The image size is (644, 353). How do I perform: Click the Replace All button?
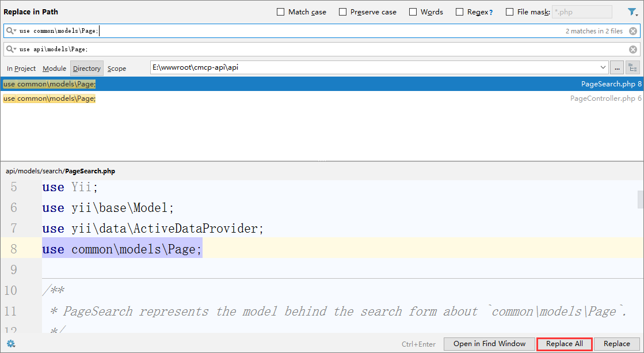tap(564, 344)
